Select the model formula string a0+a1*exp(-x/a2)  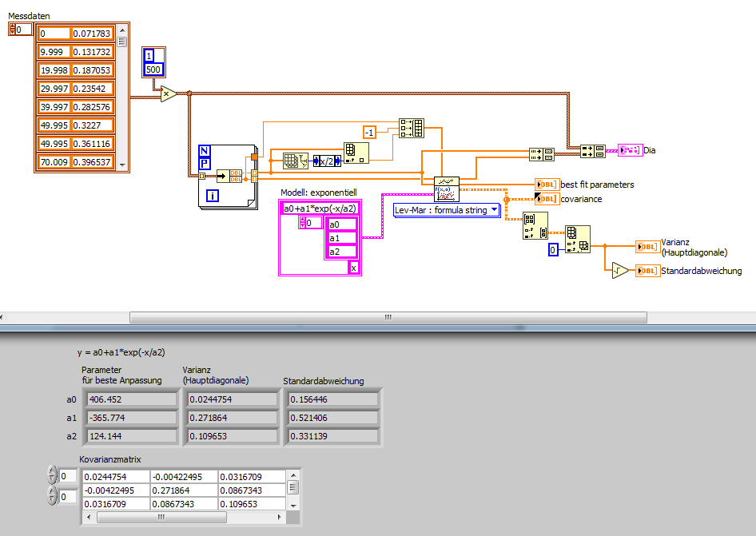pyautogui.click(x=320, y=208)
